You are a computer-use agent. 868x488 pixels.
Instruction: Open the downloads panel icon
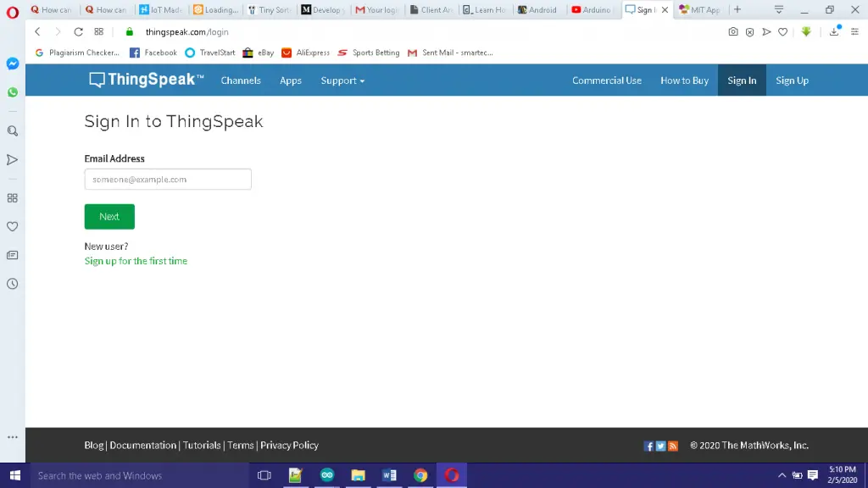(x=834, y=32)
